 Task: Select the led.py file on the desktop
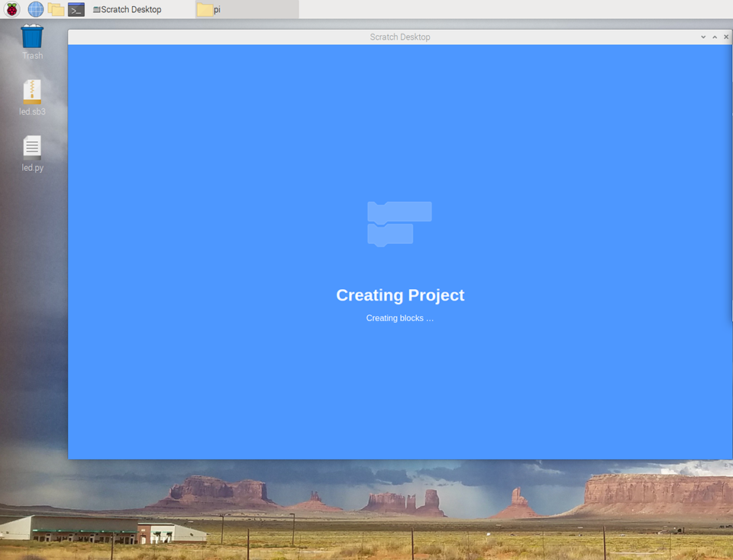32,153
